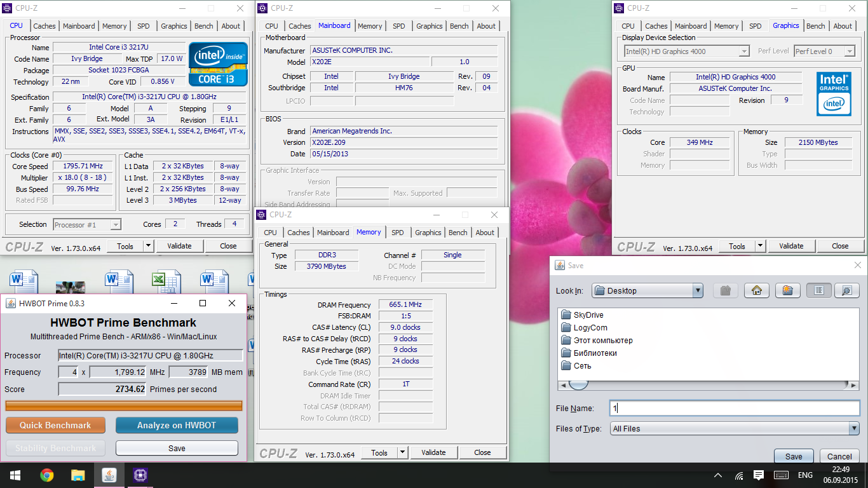Click the X202E.209 BIOS version value
The width and height of the screenshot is (868, 488).
pos(403,142)
